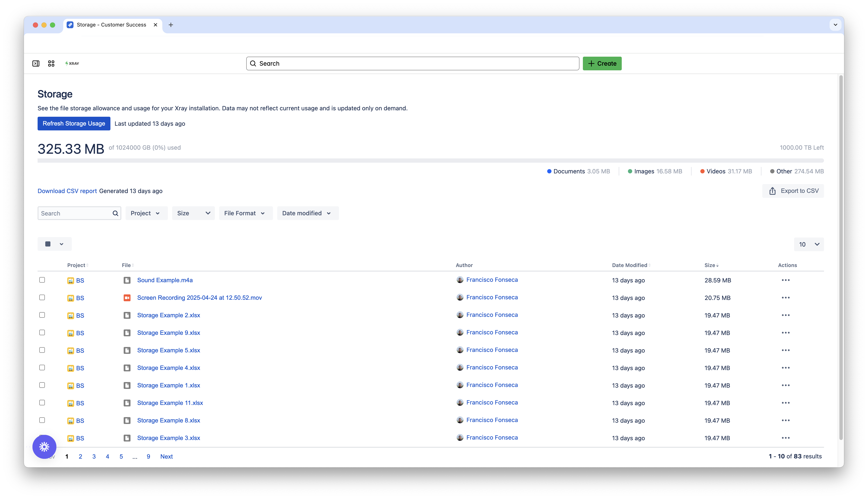868x499 pixels.
Task: Close the Storage - Customer Success tab
Action: click(x=155, y=25)
